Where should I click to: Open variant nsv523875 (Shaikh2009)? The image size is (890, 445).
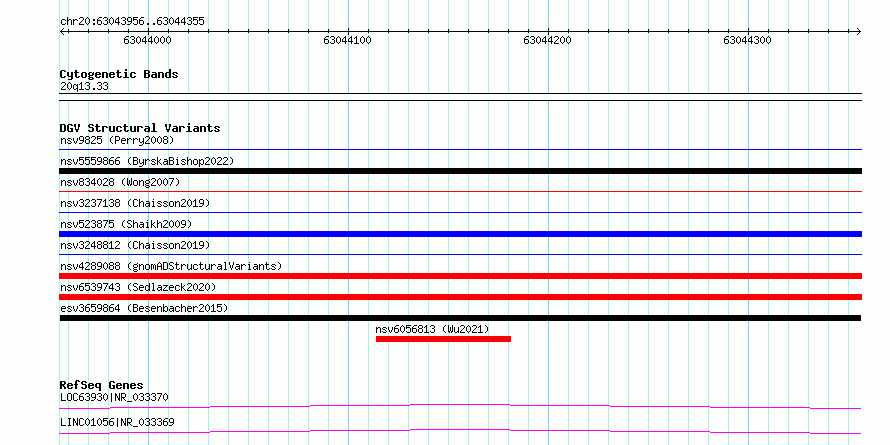pyautogui.click(x=126, y=224)
